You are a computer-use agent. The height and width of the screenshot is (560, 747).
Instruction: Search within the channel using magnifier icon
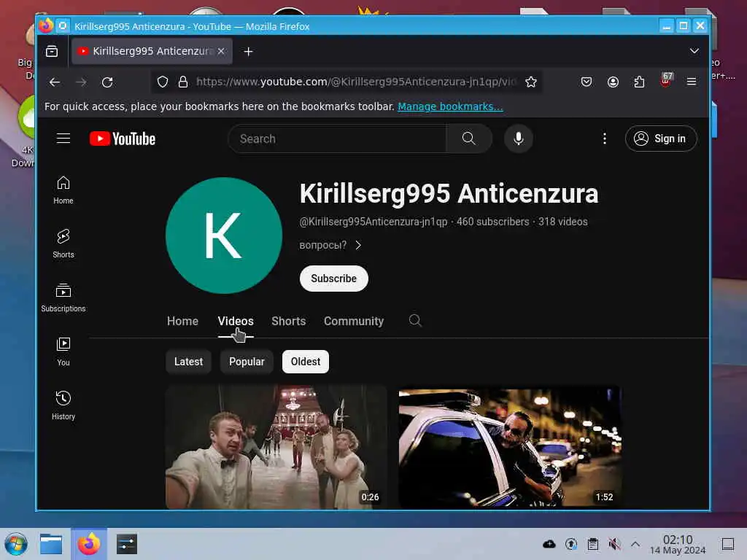pos(415,321)
